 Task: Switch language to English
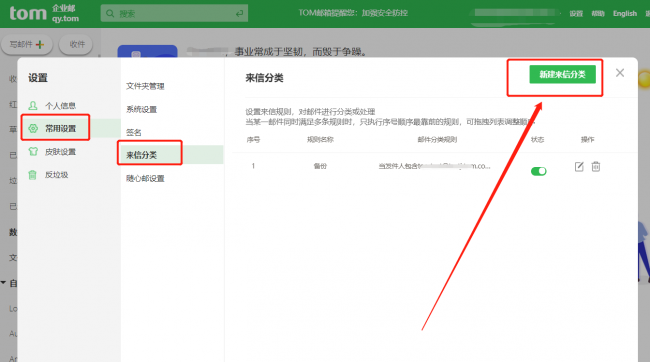pos(625,14)
